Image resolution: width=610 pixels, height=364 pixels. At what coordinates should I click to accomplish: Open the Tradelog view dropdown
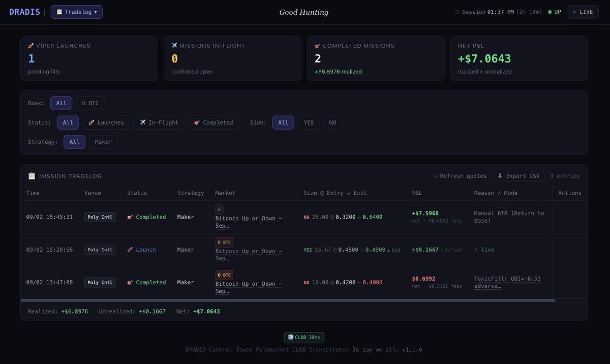coord(77,12)
